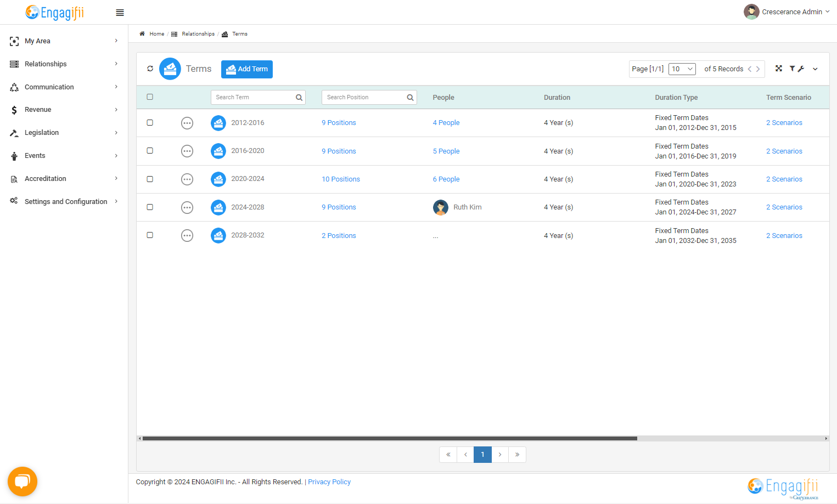Check the 2028-2032 row checkbox

tap(150, 235)
